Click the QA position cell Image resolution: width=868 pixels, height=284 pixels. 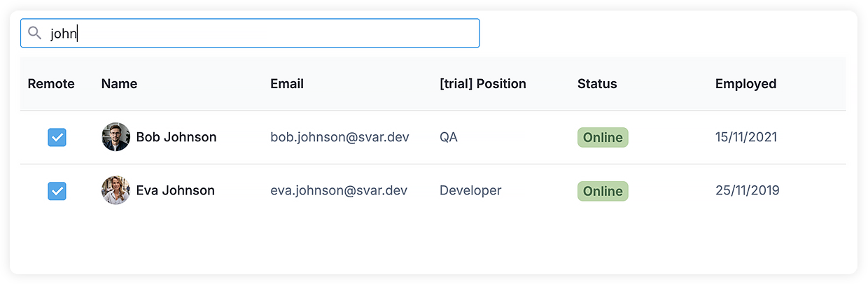coord(502,137)
